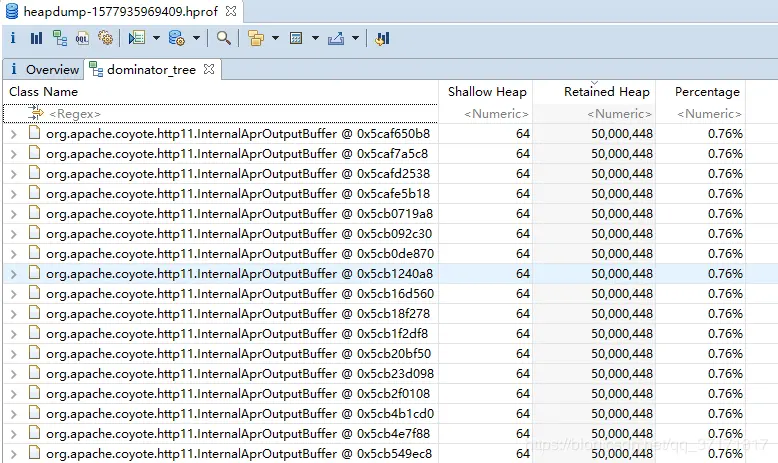Open export dropdown arrow
Viewport: 778px width, 463px height.
(x=355, y=38)
